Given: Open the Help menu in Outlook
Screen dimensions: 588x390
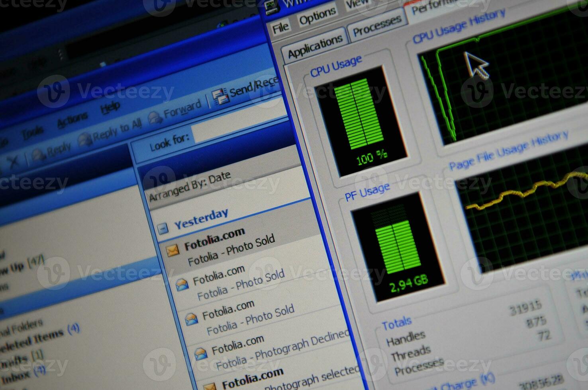Looking at the screenshot, I should [110, 107].
